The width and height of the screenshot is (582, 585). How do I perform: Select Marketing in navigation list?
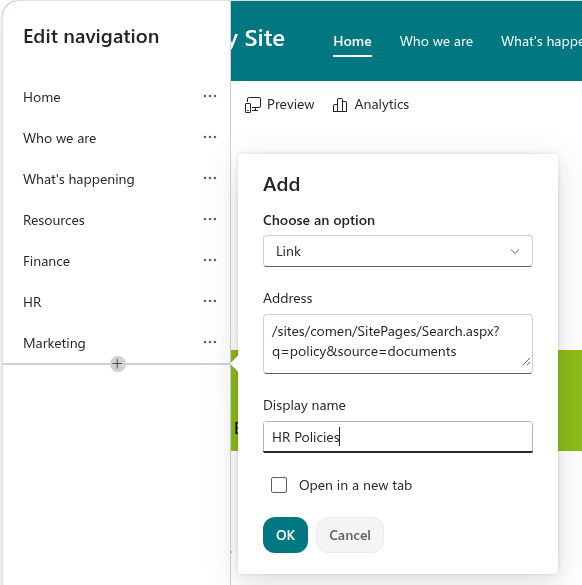pyautogui.click(x=54, y=343)
